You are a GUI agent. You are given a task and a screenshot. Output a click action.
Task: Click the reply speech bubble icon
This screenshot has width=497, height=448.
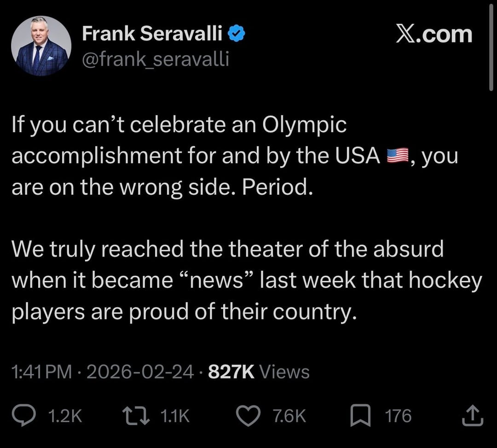pos(34,416)
